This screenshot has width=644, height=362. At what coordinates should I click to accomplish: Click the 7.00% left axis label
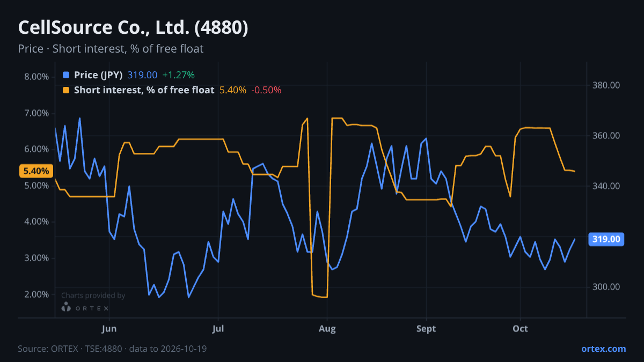pos(36,113)
